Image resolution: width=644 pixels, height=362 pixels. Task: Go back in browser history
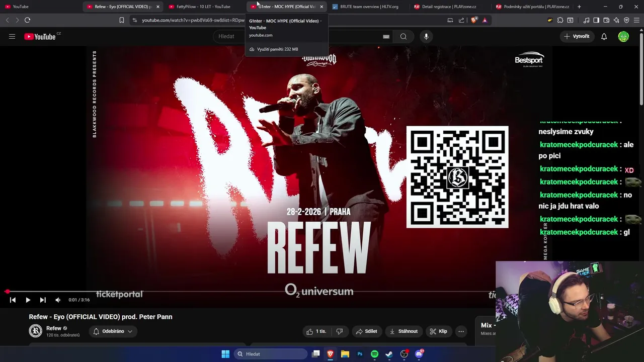7,20
